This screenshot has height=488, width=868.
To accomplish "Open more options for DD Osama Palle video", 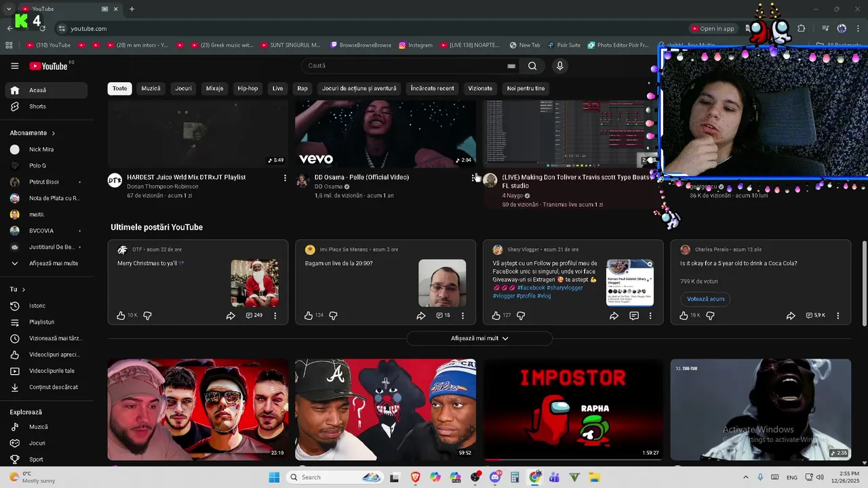I will coord(473,178).
